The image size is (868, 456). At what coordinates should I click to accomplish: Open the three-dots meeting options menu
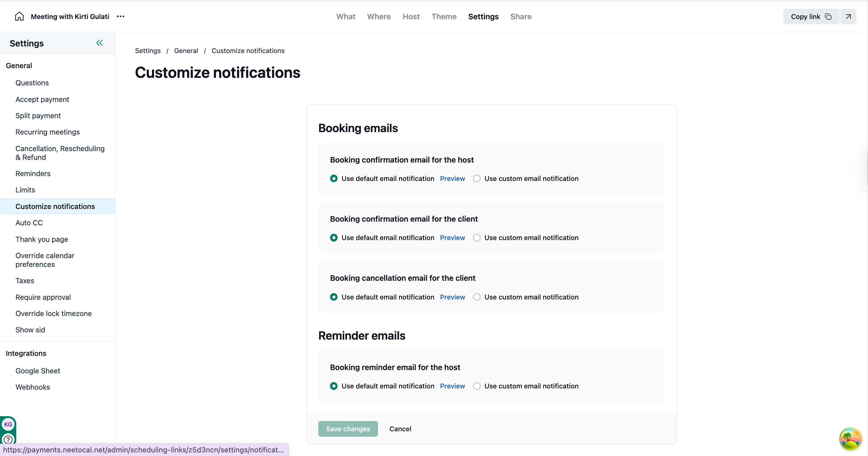(x=121, y=17)
